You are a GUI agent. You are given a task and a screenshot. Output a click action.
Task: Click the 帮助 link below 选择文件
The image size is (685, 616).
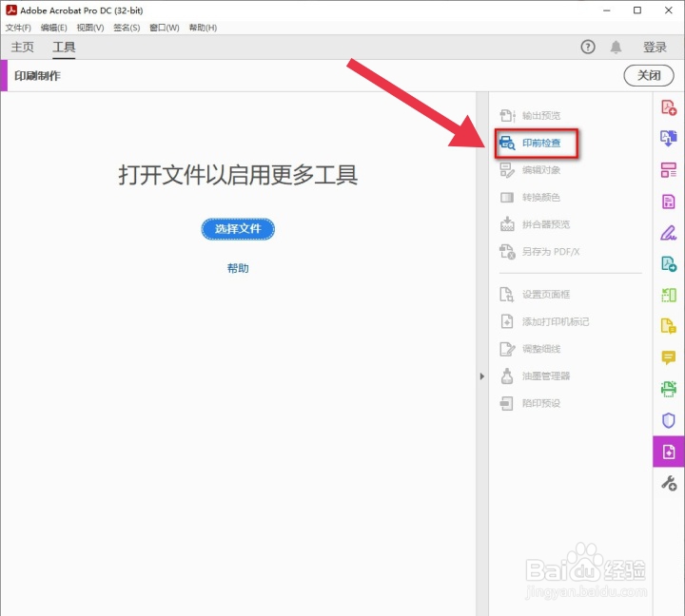point(238,268)
